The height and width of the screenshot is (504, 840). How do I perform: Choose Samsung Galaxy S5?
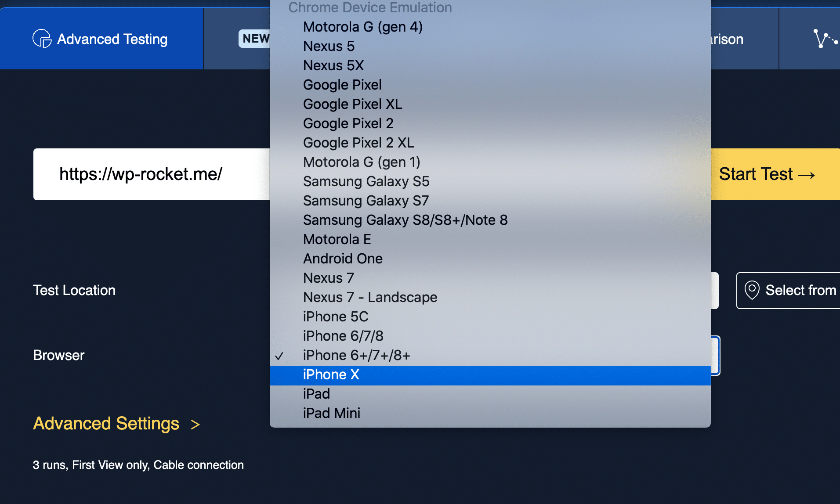click(490, 181)
